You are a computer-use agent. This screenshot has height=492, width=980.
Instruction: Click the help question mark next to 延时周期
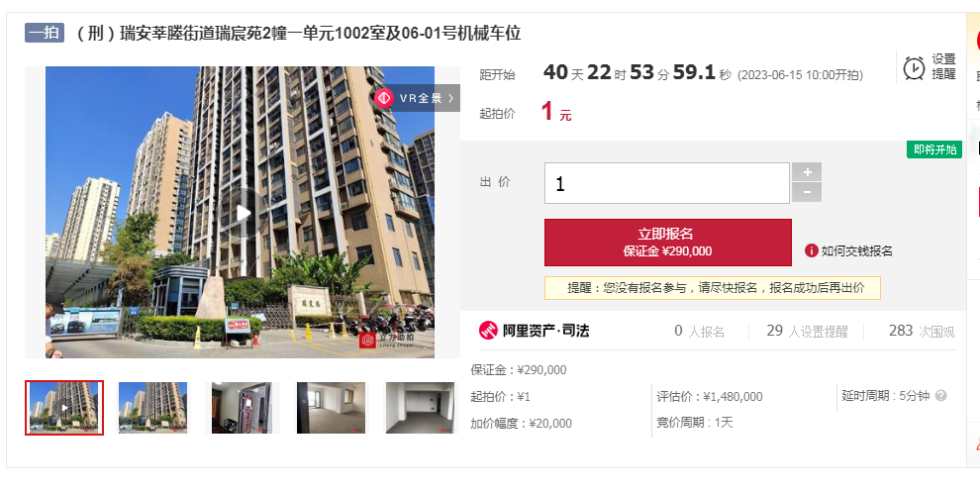pyautogui.click(x=941, y=396)
